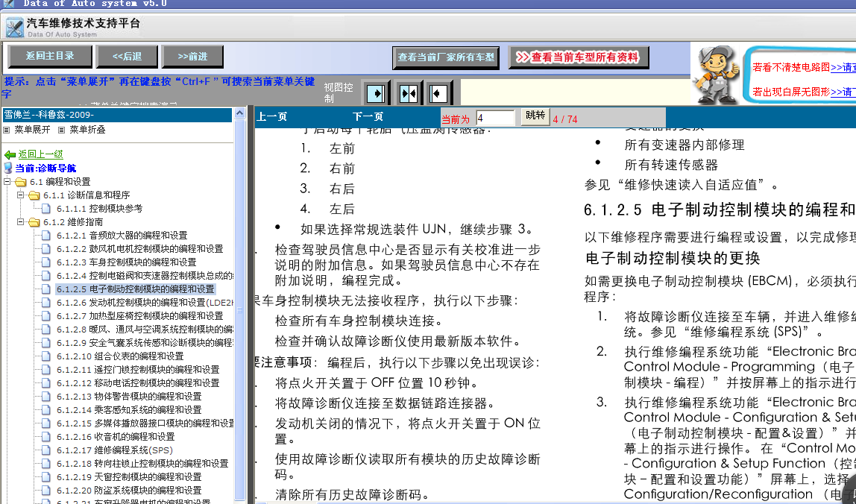Click view control expand-left icon
This screenshot has width=856, height=504.
(x=439, y=93)
